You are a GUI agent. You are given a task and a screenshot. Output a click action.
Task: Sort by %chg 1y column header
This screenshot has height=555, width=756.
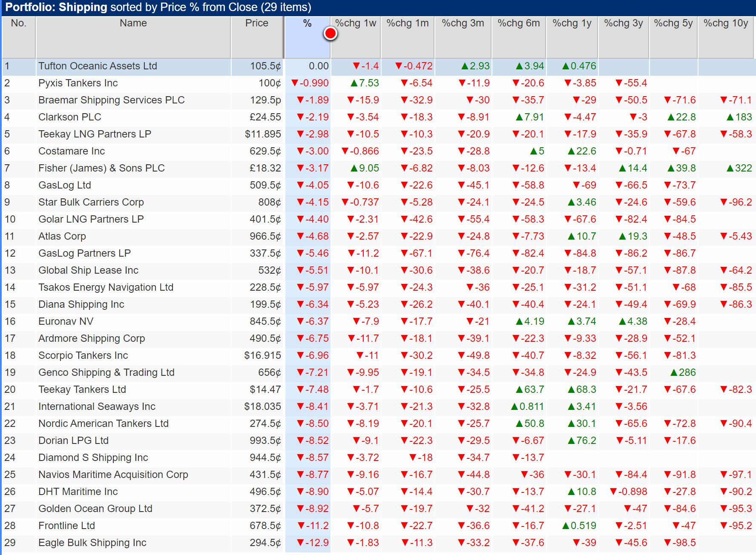click(x=572, y=37)
